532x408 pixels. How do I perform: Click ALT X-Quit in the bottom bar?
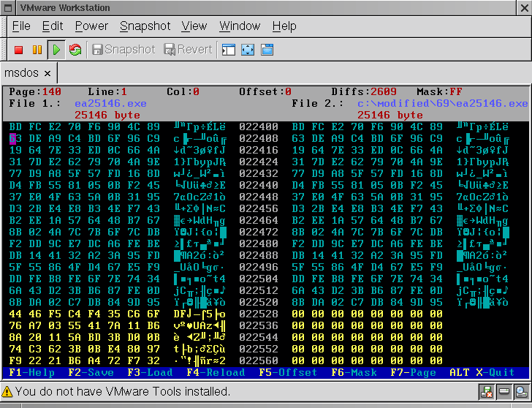[x=482, y=372]
